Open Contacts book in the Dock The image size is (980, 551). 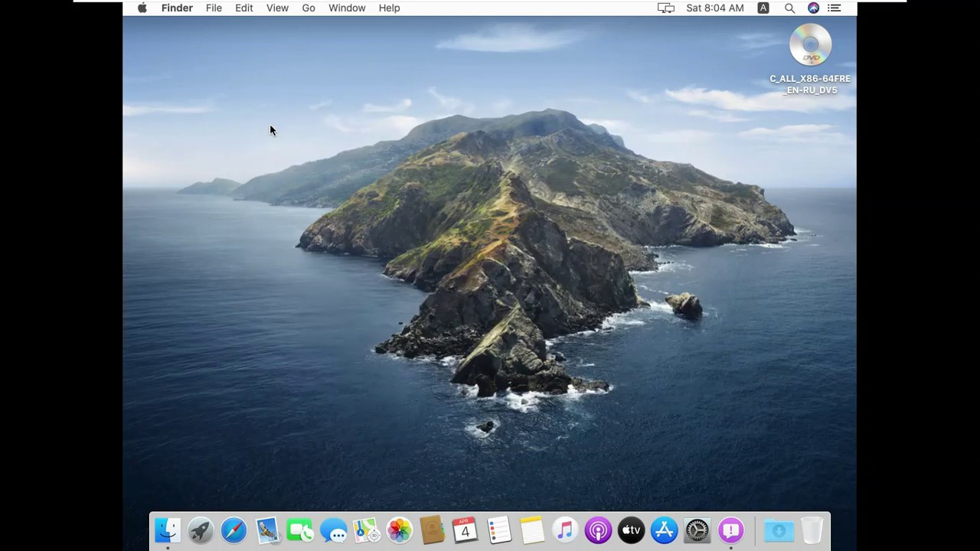433,530
